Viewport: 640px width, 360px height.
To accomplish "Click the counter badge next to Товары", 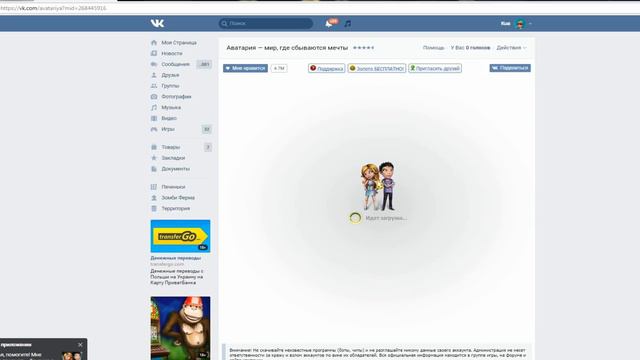I will [x=208, y=147].
